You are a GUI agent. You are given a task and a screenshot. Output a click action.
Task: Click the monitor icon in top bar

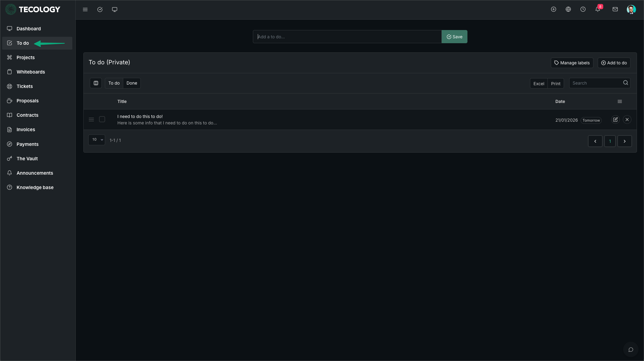pyautogui.click(x=115, y=9)
